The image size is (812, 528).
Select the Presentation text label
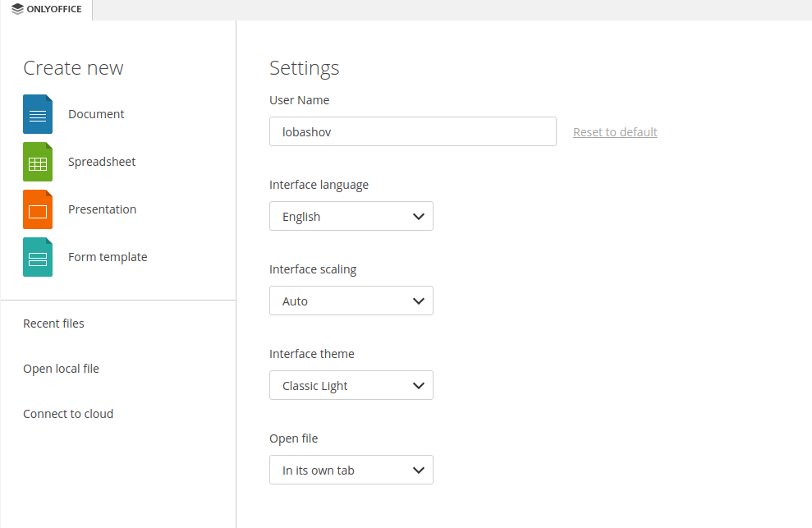pos(102,209)
